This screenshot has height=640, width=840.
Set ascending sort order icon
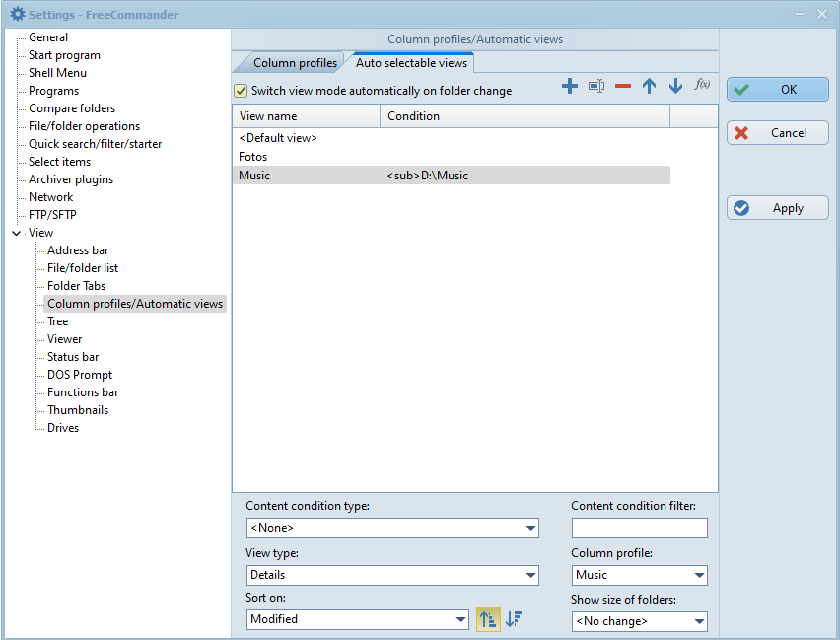(x=488, y=619)
